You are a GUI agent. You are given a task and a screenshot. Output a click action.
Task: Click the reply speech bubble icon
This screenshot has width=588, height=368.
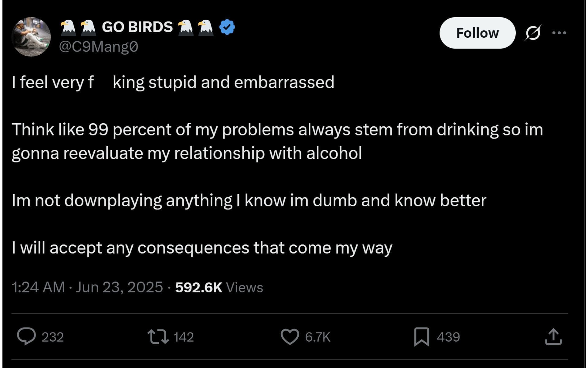point(26,336)
